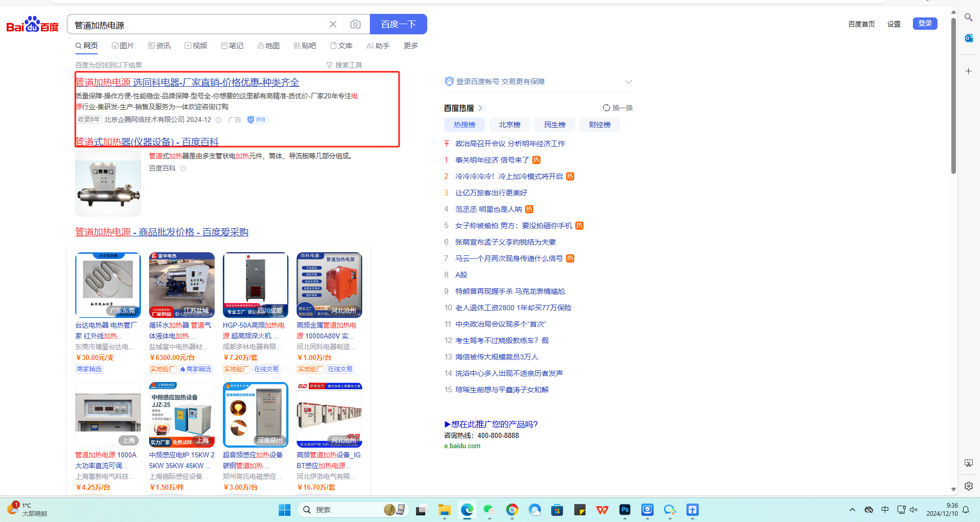Open the 高频金属管道加热电源 product link
Image resolution: width=980 pixels, height=522 pixels.
coord(326,331)
